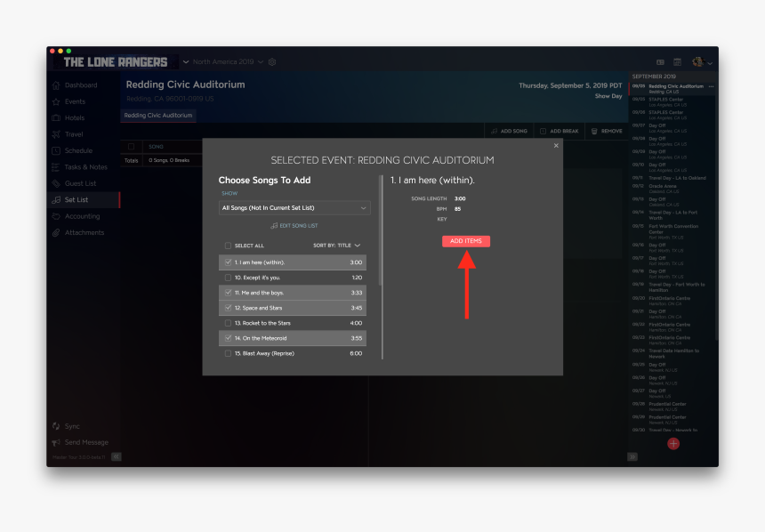Select Prudential Center on 09/28
765x532 pixels.
pyautogui.click(x=672, y=406)
